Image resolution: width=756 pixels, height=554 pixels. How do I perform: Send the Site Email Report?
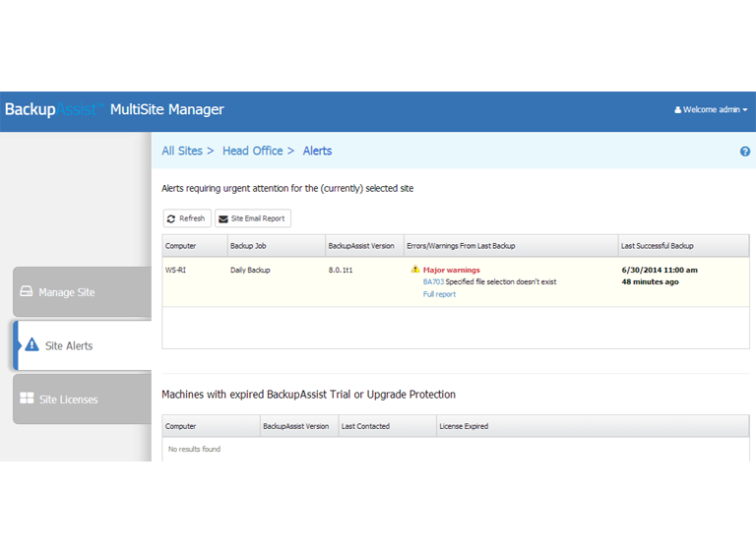(x=253, y=218)
